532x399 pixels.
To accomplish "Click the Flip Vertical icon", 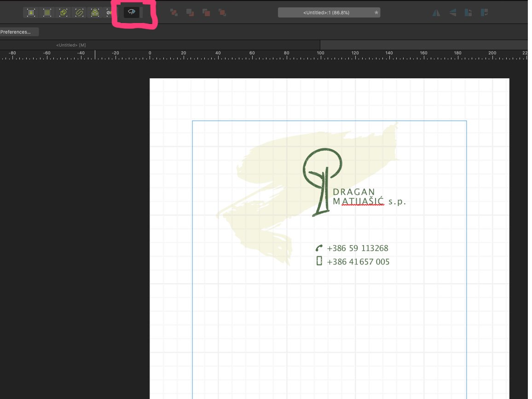I will (452, 12).
